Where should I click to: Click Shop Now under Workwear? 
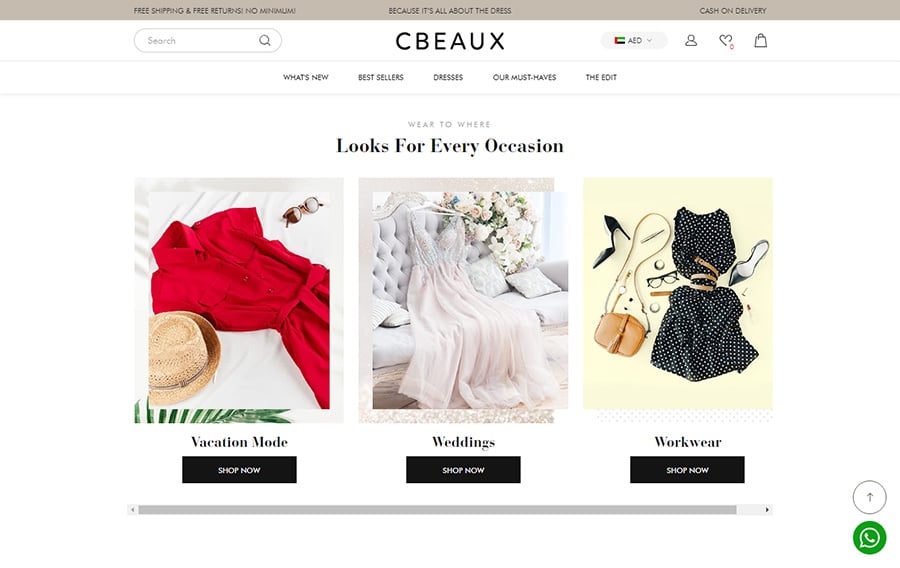point(687,470)
